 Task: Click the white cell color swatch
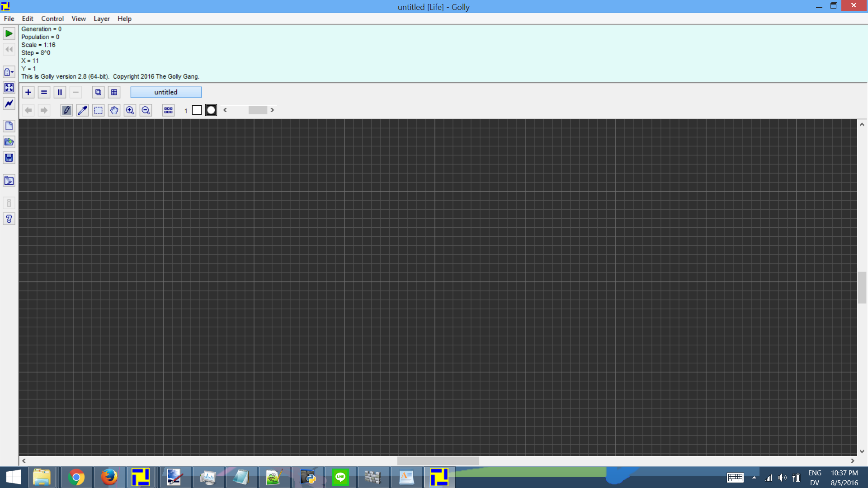tap(197, 110)
